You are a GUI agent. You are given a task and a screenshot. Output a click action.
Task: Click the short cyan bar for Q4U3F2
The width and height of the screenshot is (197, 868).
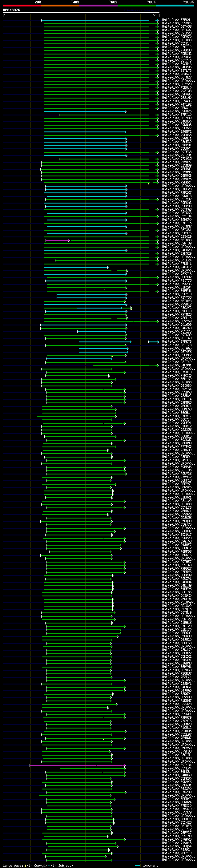76,267
